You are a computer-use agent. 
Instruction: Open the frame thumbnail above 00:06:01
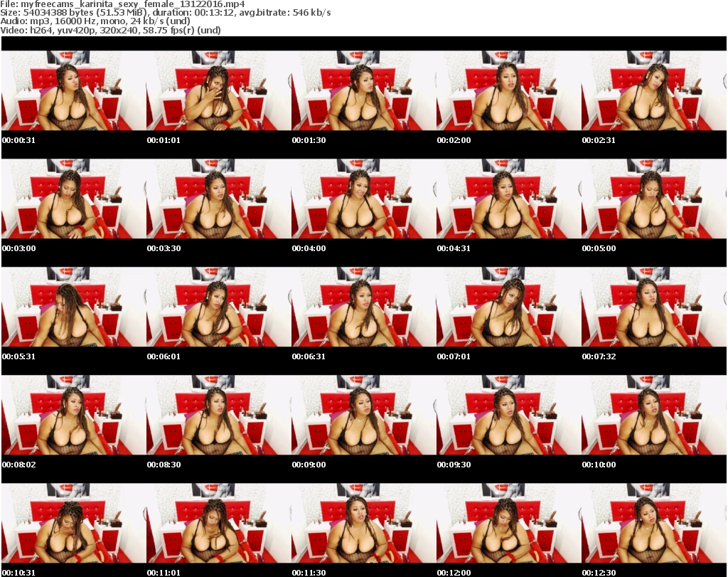(219, 307)
